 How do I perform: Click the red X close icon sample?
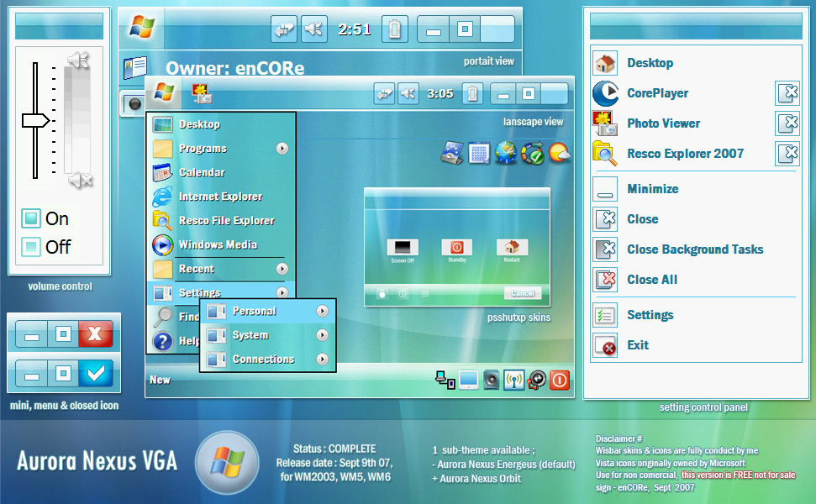(96, 333)
